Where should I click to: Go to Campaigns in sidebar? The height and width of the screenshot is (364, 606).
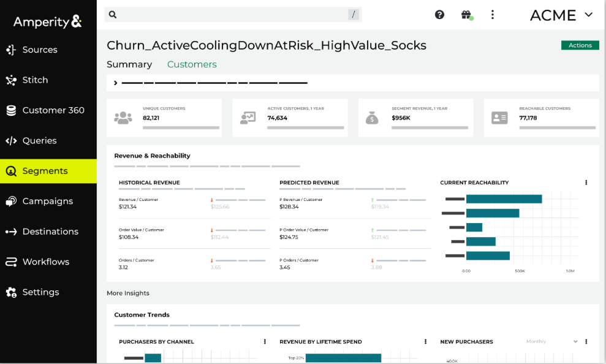pyautogui.click(x=48, y=202)
